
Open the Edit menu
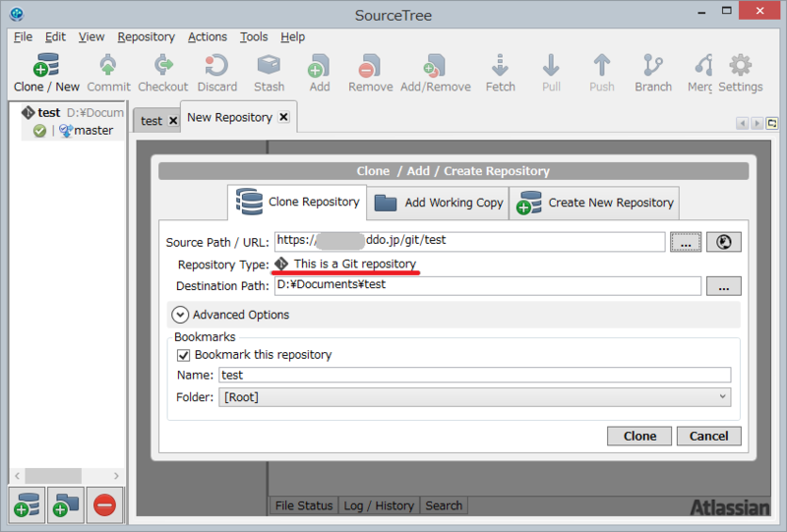55,36
